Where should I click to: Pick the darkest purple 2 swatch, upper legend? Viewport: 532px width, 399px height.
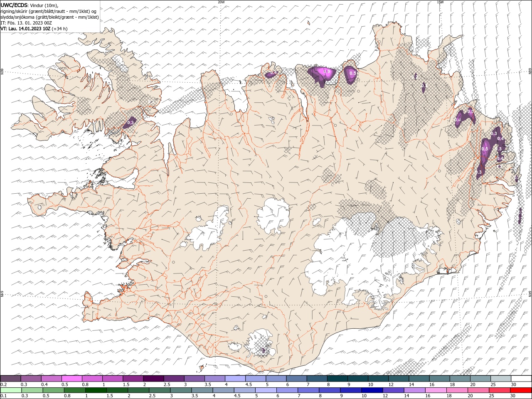coord(153,379)
